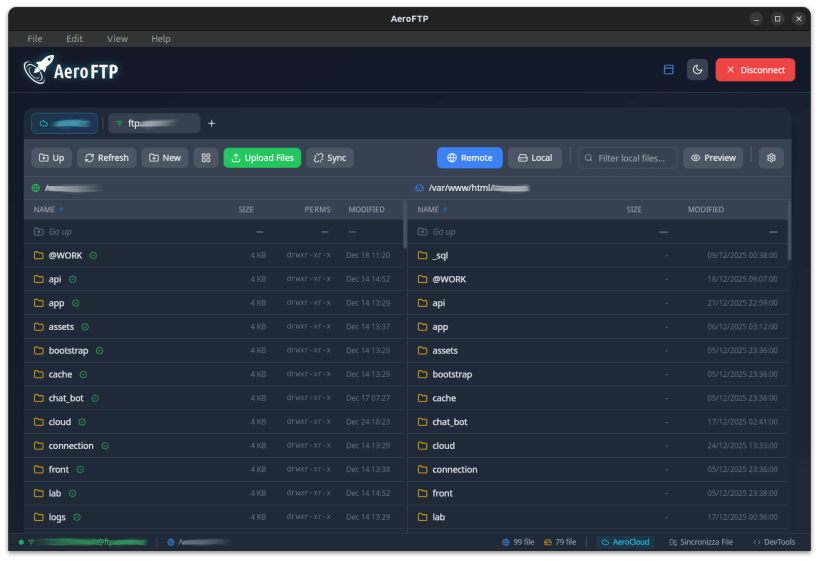
Task: Select local api folder icon
Action: pyautogui.click(x=423, y=303)
